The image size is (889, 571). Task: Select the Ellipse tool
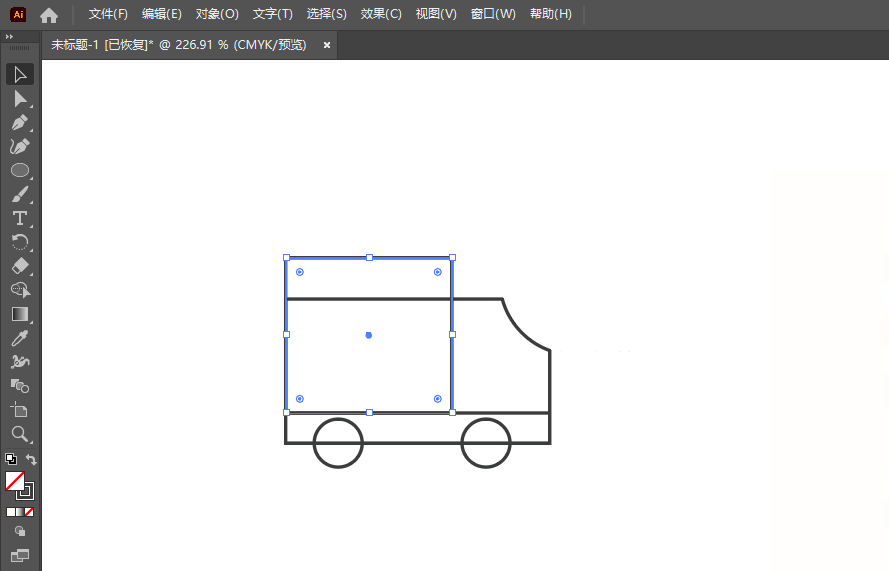click(20, 170)
